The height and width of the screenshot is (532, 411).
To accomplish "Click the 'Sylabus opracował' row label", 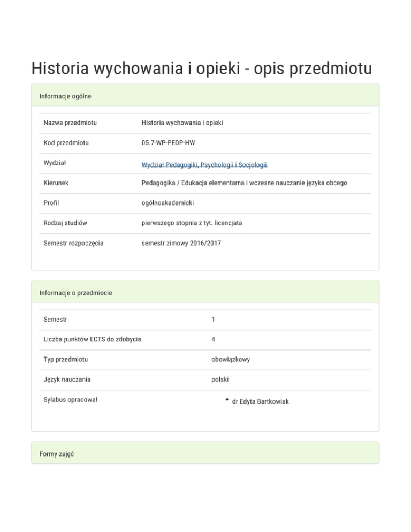I will click(x=70, y=399).
